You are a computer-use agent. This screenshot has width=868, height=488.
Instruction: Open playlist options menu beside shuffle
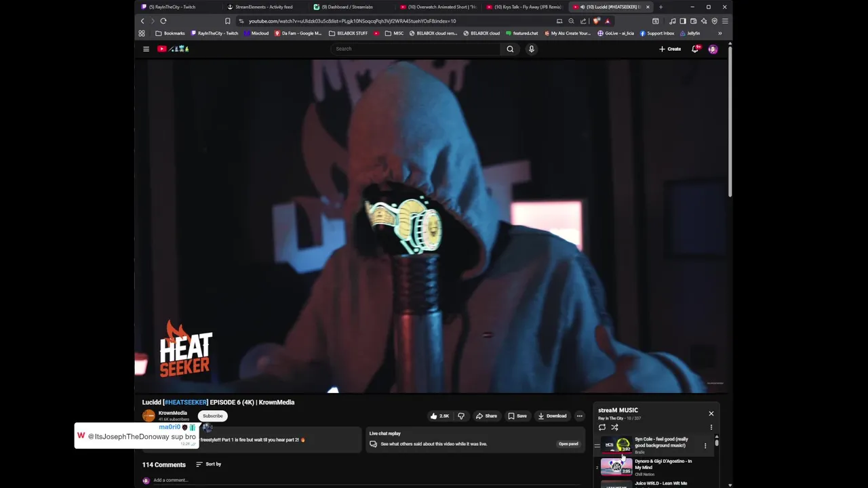pos(711,427)
